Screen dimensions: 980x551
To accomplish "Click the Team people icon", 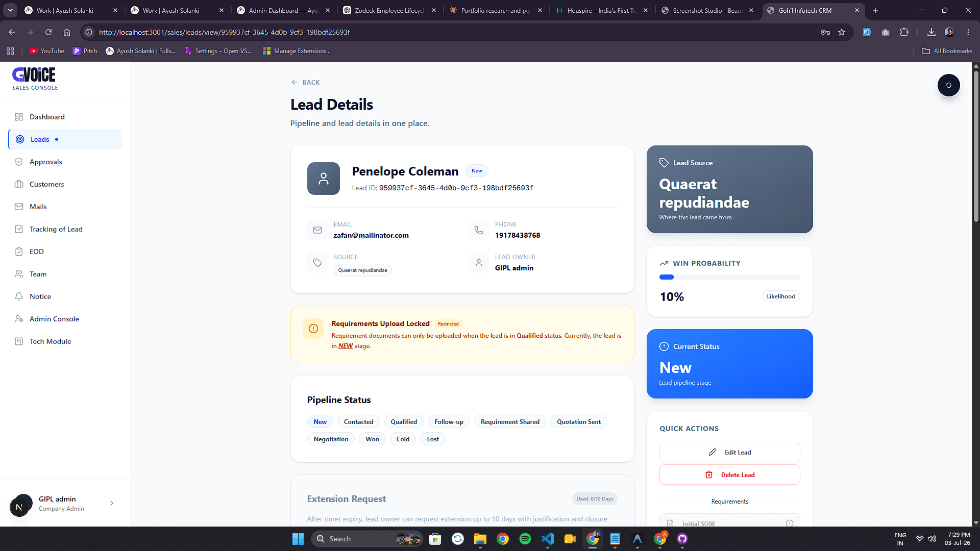I will click(19, 274).
